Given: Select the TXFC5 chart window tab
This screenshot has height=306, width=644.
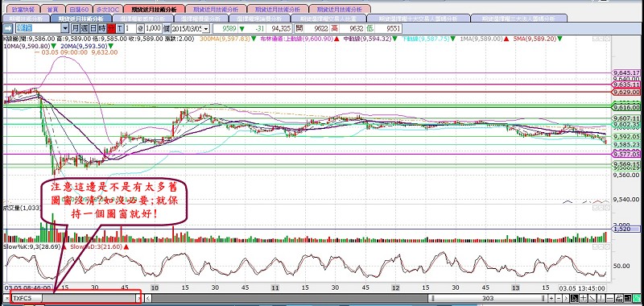Looking at the screenshot, I should coord(27,298).
